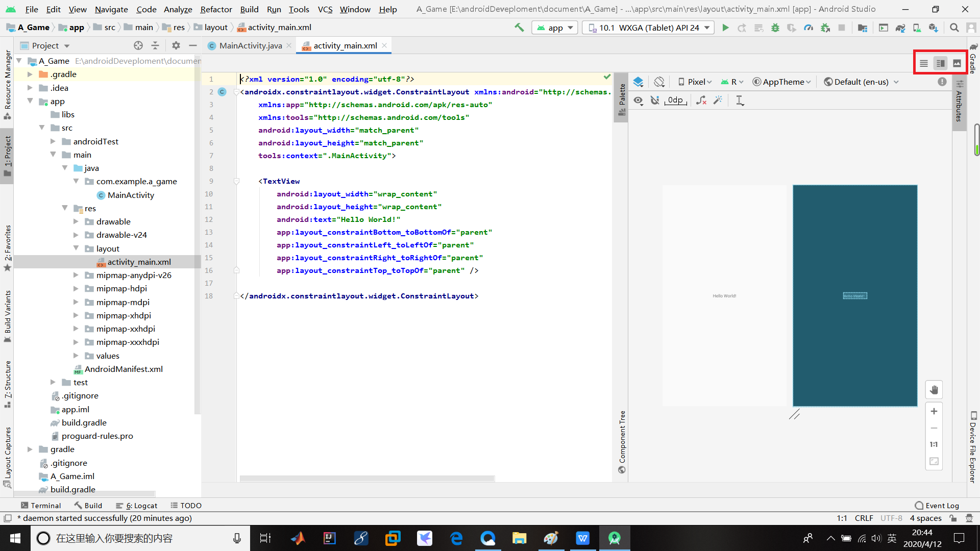Image resolution: width=980 pixels, height=551 pixels.
Task: Zoom in the design preview
Action: point(934,411)
